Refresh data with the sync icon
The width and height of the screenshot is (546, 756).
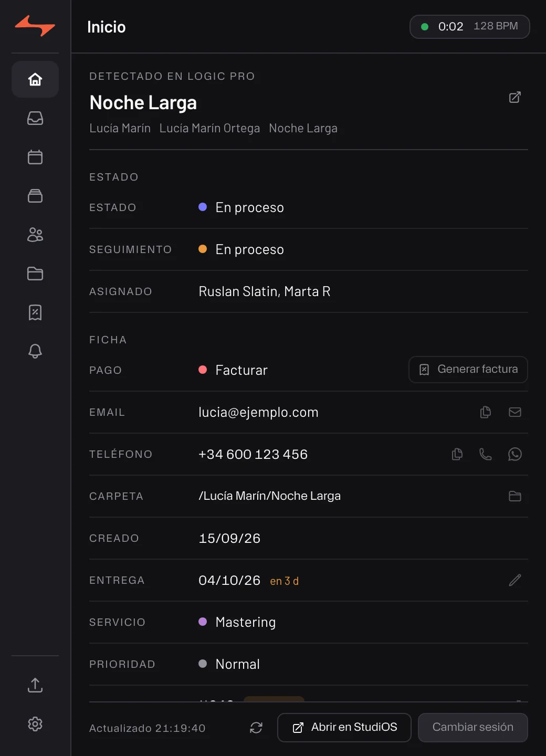click(256, 728)
